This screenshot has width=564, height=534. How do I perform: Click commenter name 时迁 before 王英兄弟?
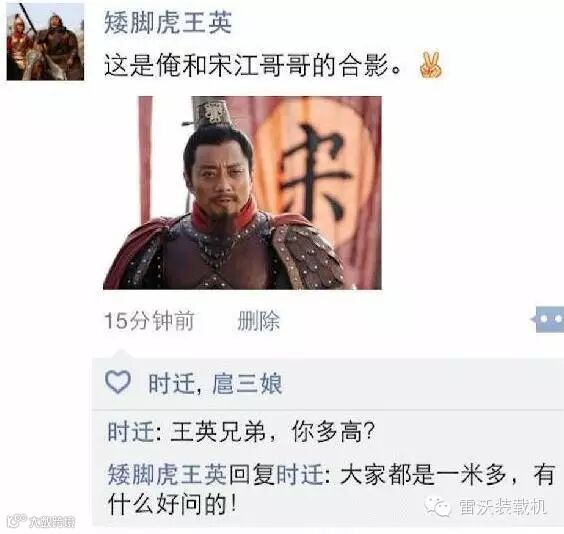pyautogui.click(x=131, y=432)
